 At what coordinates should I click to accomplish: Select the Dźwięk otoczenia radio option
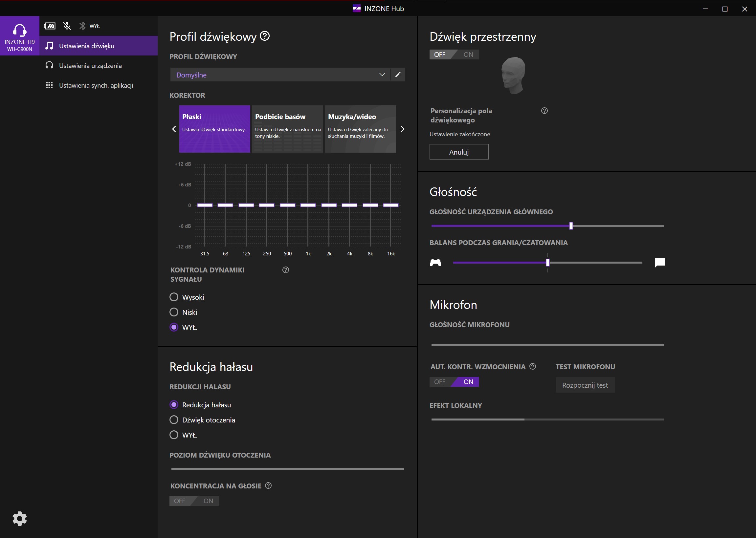click(x=174, y=420)
